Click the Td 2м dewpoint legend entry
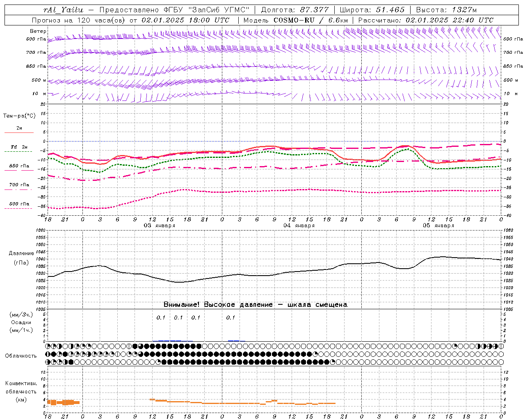 tap(19, 147)
